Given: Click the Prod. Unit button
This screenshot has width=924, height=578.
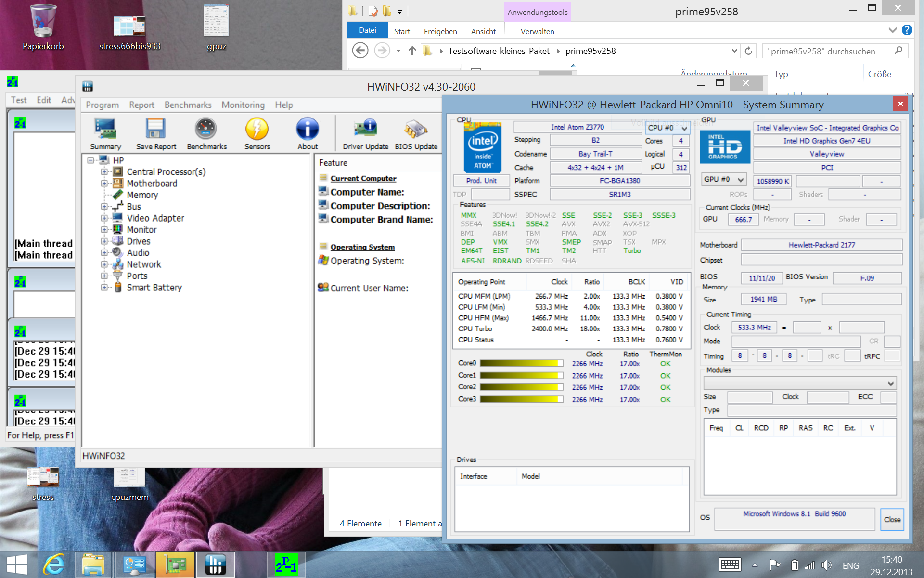Looking at the screenshot, I should (x=481, y=181).
